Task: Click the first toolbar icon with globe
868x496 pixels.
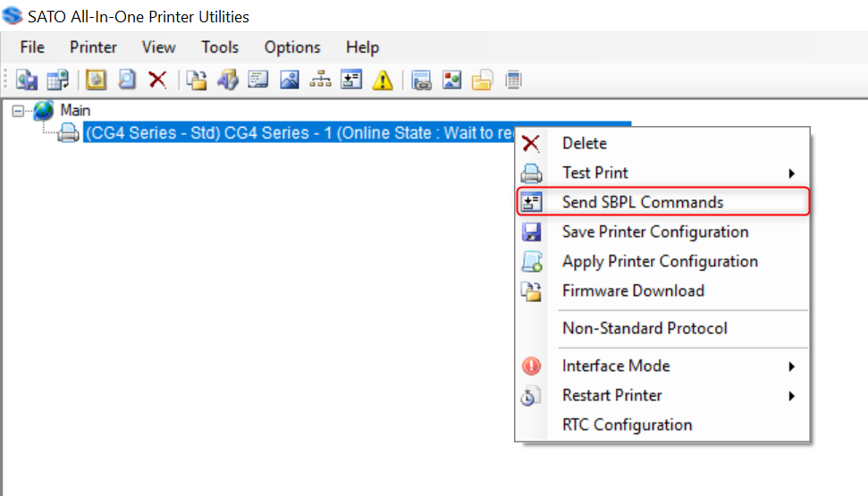Action: (27, 80)
